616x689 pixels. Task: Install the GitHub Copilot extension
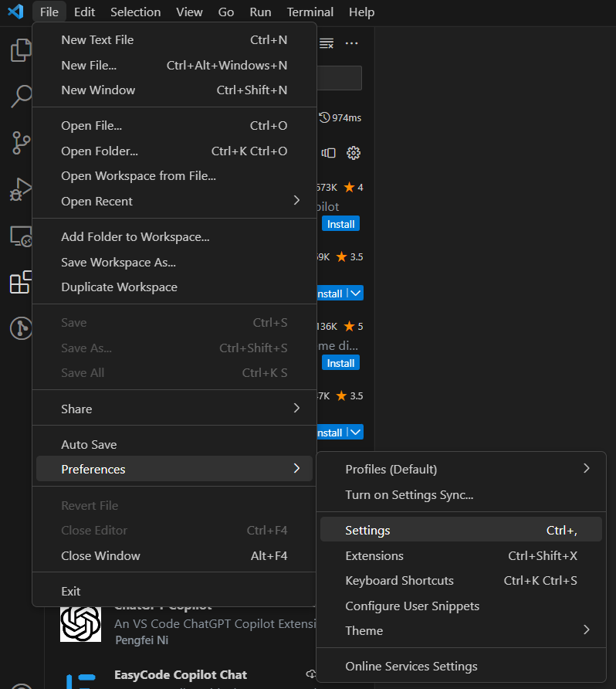click(340, 223)
